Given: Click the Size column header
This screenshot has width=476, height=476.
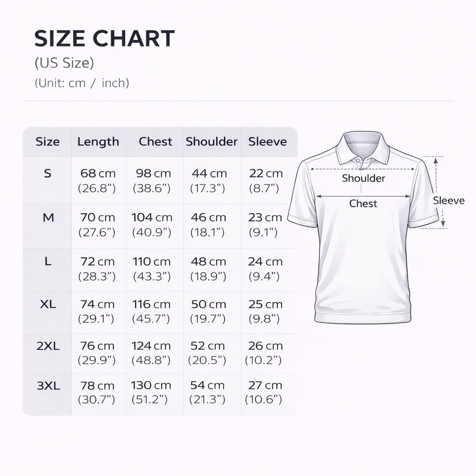Looking at the screenshot, I should coord(48,142).
